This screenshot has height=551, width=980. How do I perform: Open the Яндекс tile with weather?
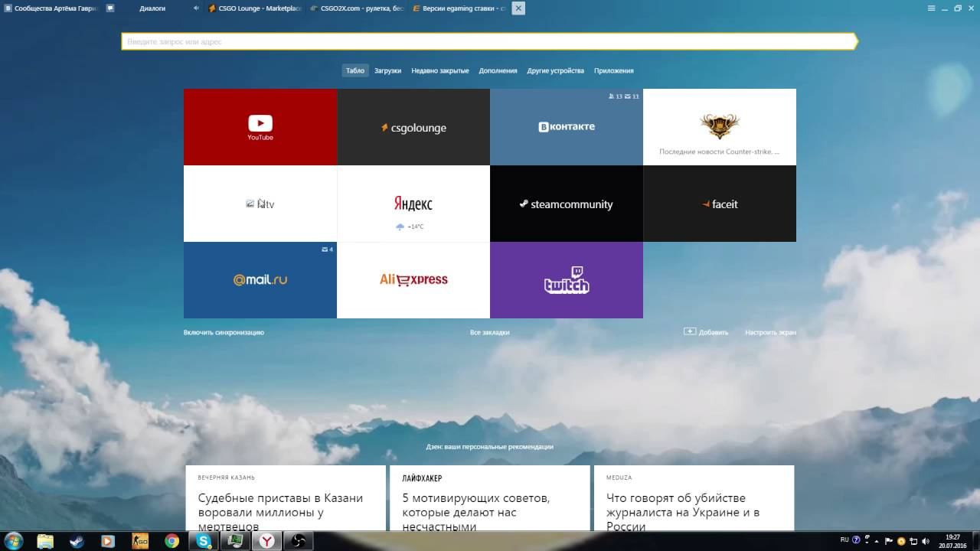(x=413, y=204)
